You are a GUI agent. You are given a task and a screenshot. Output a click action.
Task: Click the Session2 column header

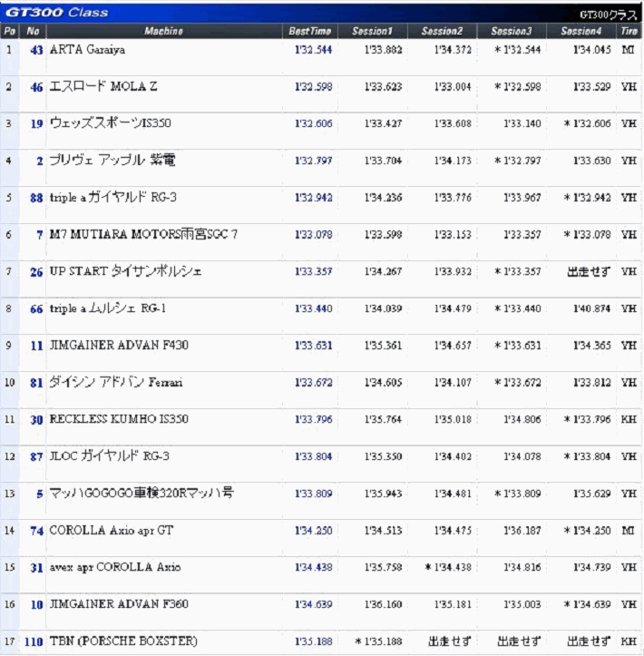[x=442, y=31]
